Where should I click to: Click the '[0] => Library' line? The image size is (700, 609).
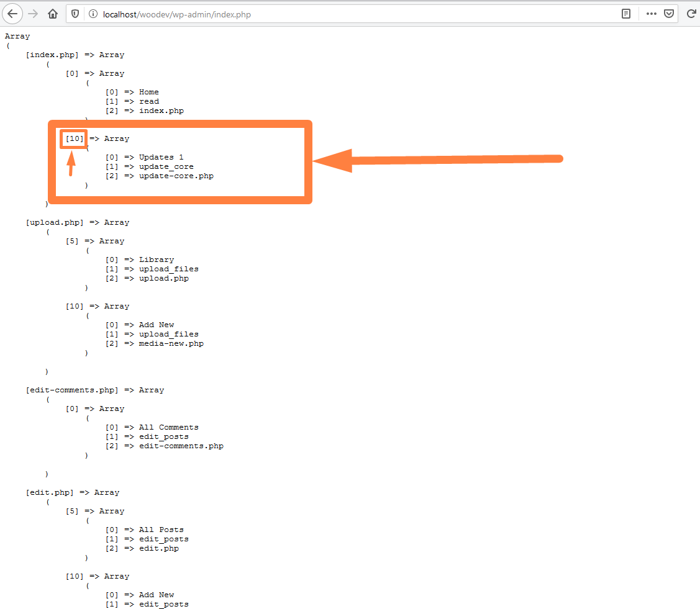[140, 259]
